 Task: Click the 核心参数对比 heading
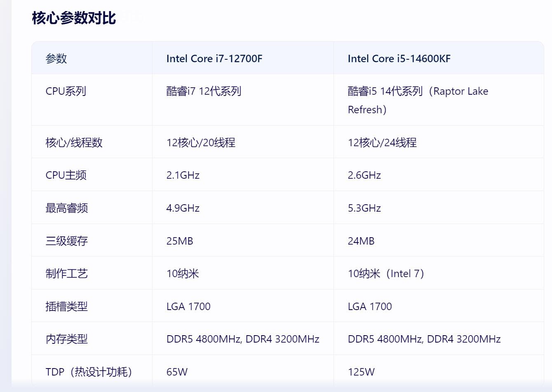pos(74,18)
